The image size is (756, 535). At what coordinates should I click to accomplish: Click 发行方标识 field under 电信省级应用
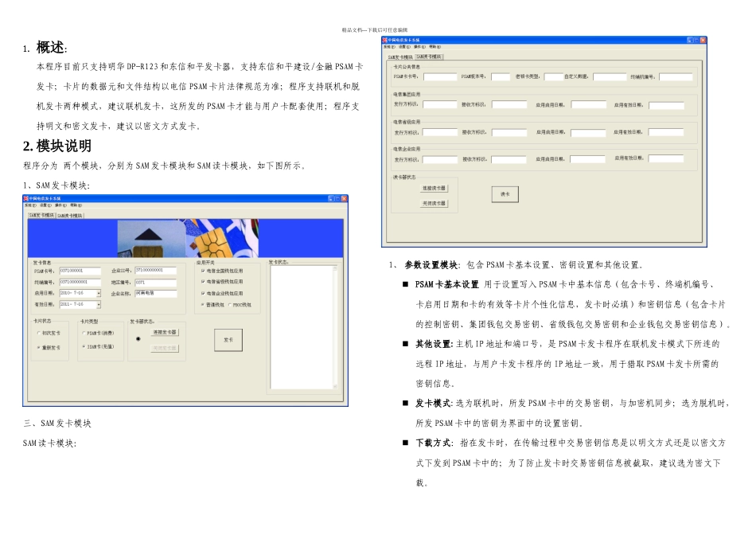(440, 131)
